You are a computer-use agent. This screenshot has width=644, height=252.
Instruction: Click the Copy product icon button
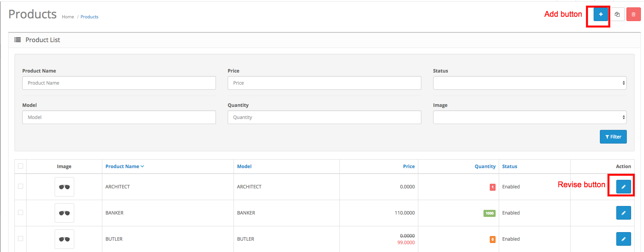(x=617, y=14)
